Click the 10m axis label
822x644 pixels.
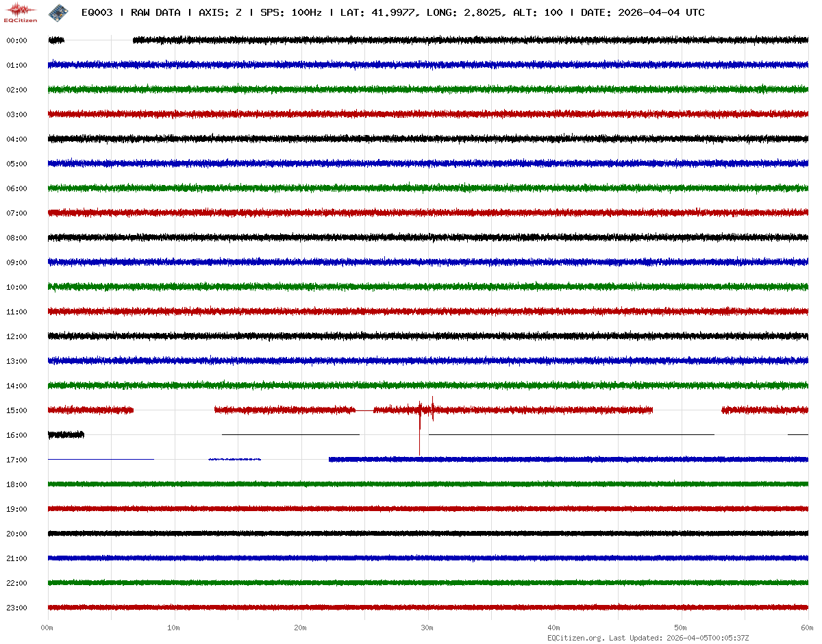tap(174, 628)
